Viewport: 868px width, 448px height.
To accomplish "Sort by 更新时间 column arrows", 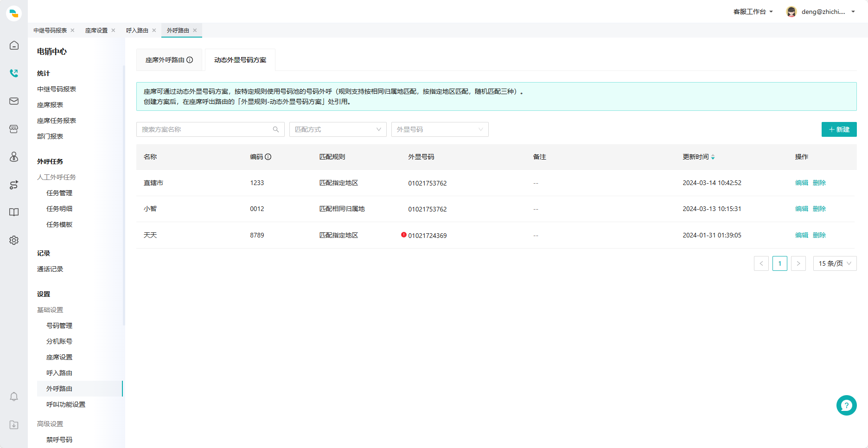I will [713, 157].
